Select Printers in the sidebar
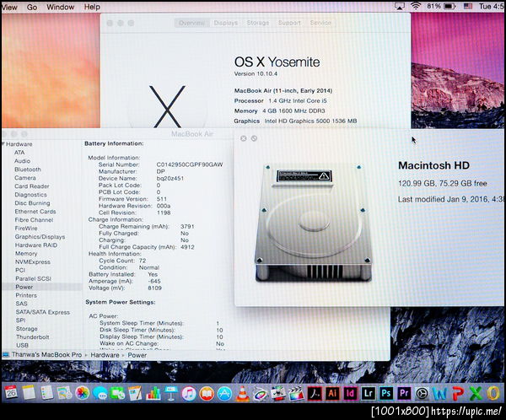Viewport: 506px width, 420px height. pos(26,295)
